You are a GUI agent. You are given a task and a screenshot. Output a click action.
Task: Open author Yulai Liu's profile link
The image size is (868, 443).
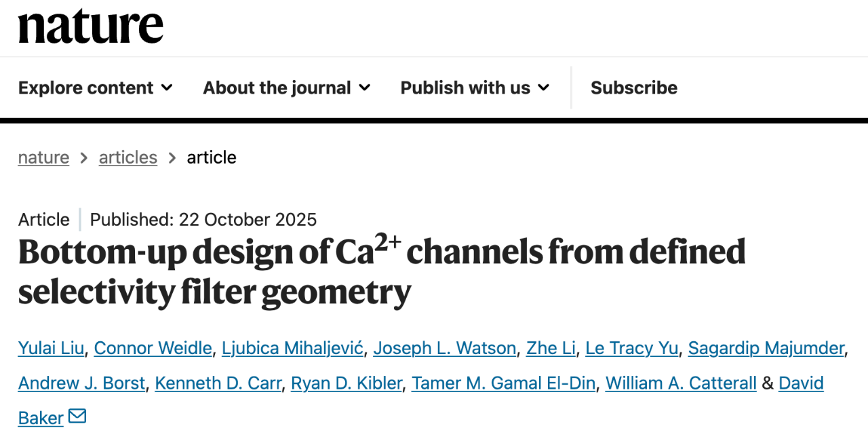click(x=51, y=348)
